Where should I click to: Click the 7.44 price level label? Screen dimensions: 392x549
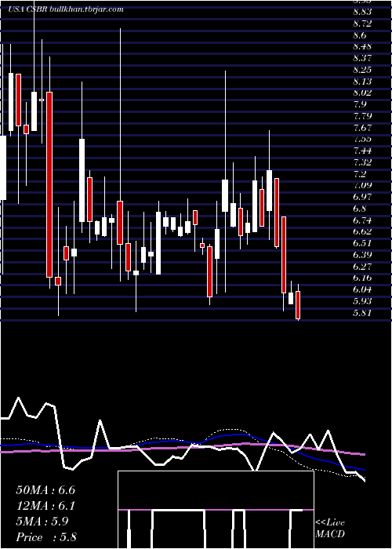click(x=362, y=151)
